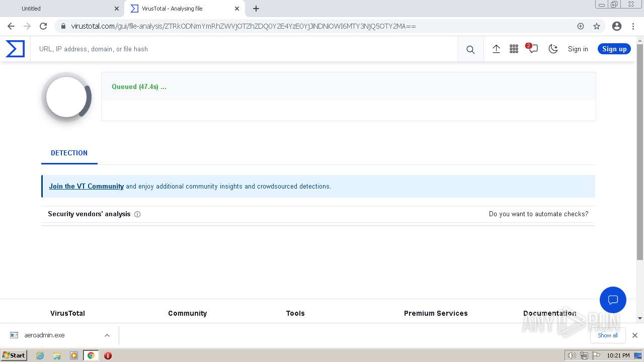Select the DETECTION tab

pos(69,153)
